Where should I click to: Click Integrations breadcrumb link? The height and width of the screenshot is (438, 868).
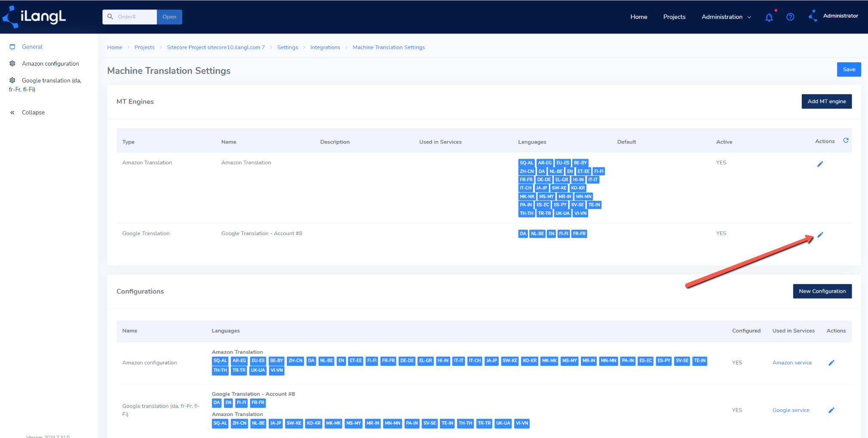(x=325, y=47)
